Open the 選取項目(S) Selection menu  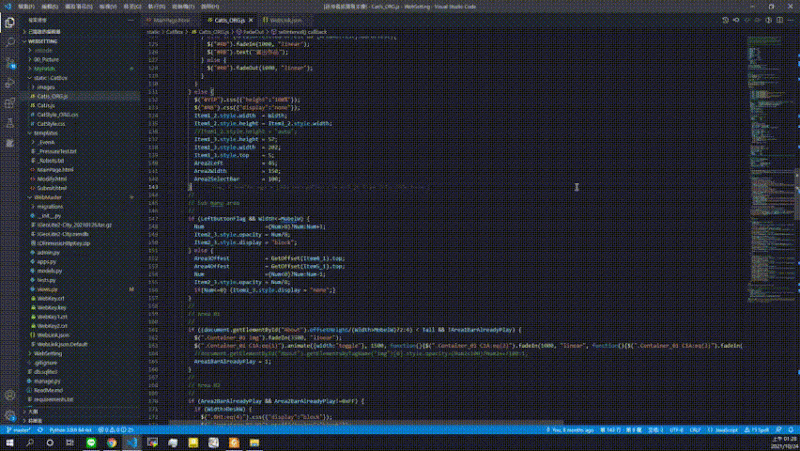pos(79,7)
